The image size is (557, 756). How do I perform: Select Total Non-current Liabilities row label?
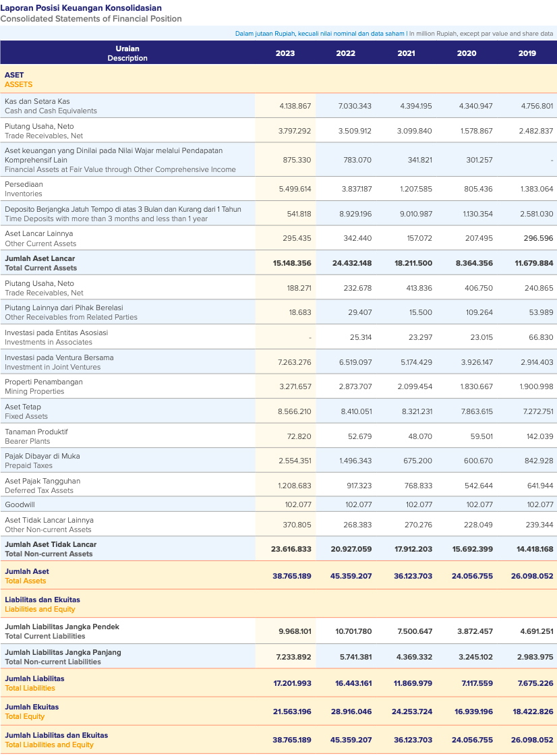click(x=63, y=657)
